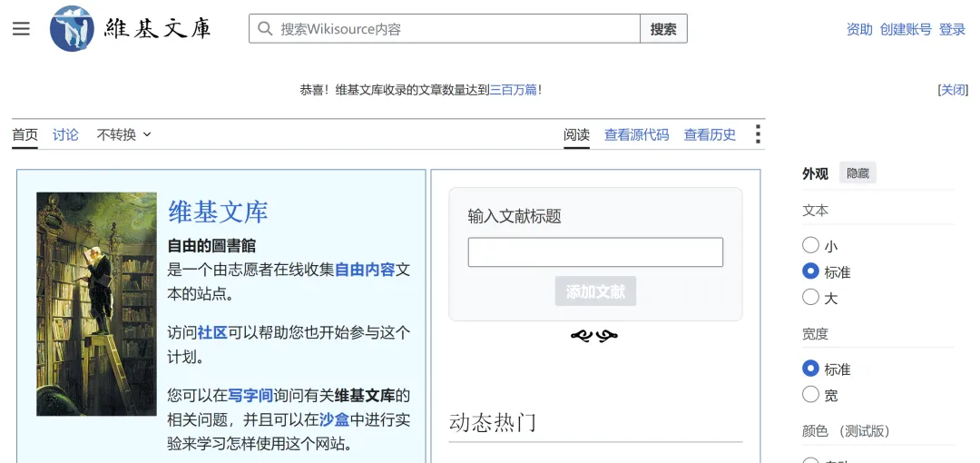The image size is (980, 463).
Task: Switch to the 首页 tab
Action: tap(25, 134)
